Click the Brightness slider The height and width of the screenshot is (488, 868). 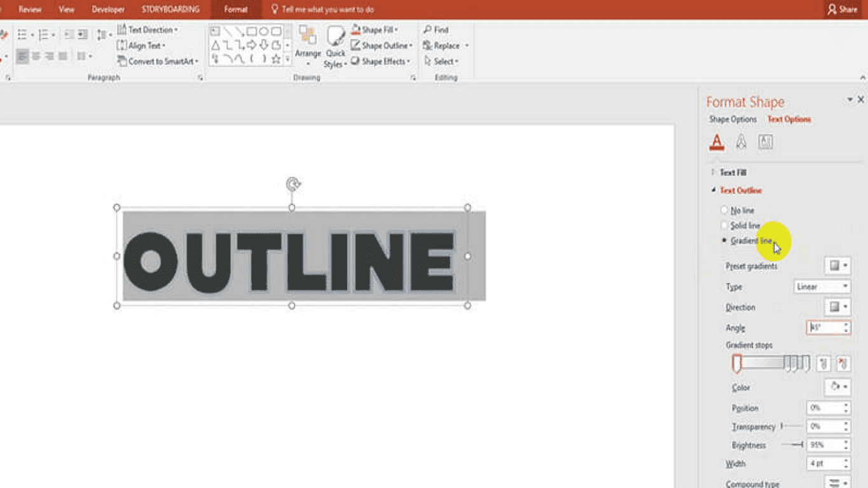coord(791,445)
